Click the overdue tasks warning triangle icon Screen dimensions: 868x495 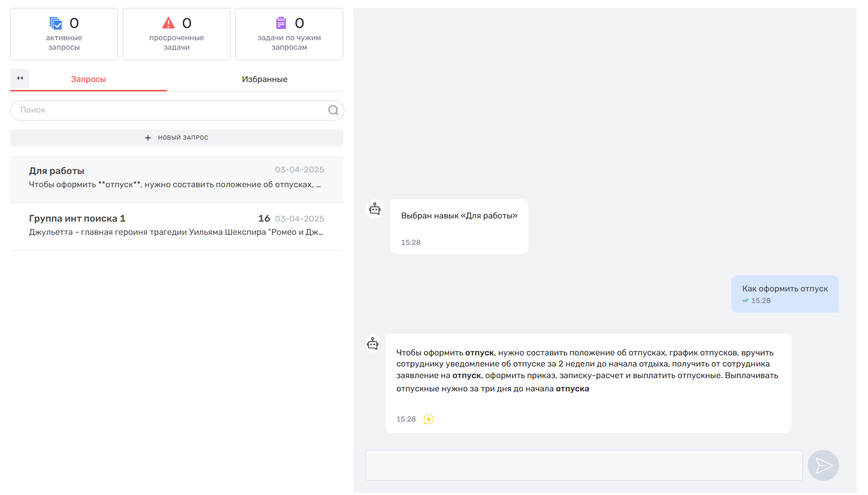pos(168,23)
